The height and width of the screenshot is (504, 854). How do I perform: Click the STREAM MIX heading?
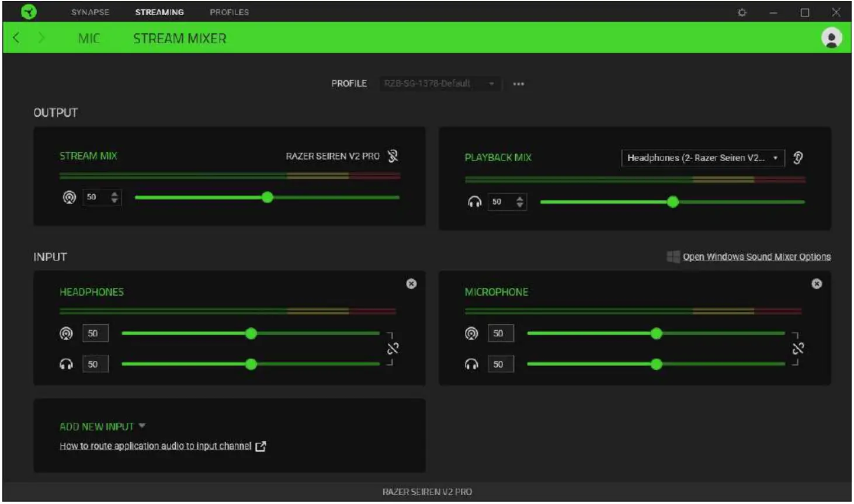tap(88, 156)
